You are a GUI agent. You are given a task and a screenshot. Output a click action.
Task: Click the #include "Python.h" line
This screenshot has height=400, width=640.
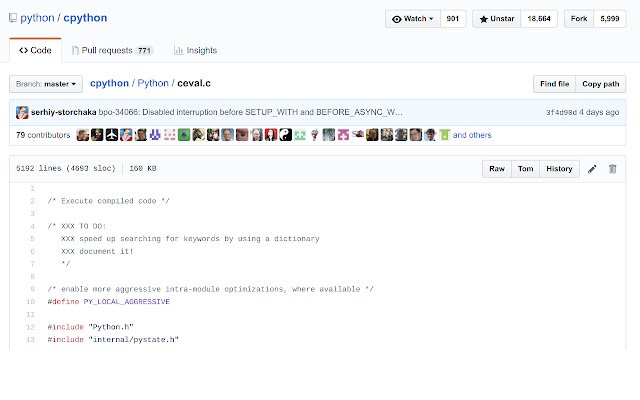coord(91,327)
